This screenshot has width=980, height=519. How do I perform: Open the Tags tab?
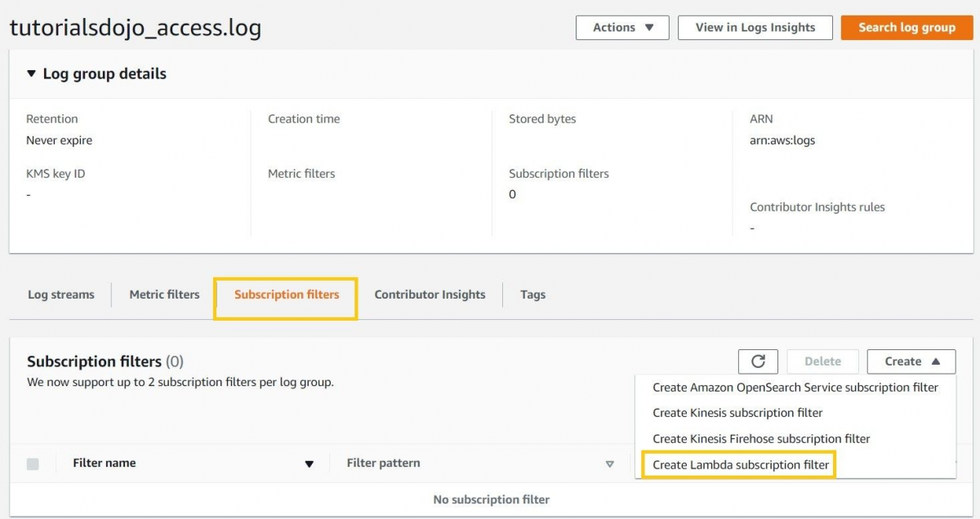tap(532, 295)
